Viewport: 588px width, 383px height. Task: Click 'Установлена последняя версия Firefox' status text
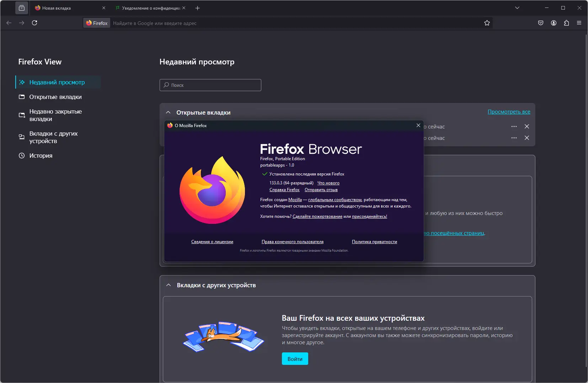307,174
